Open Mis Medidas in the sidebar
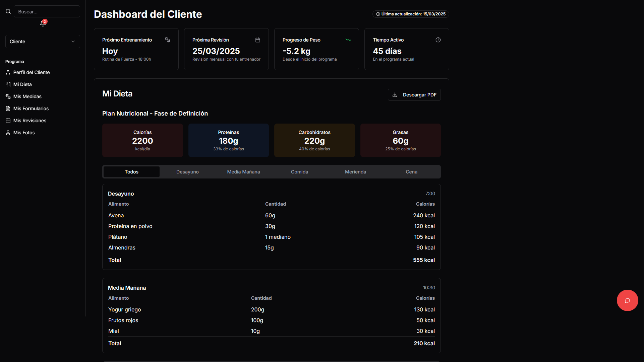The width and height of the screenshot is (644, 362). tap(27, 96)
